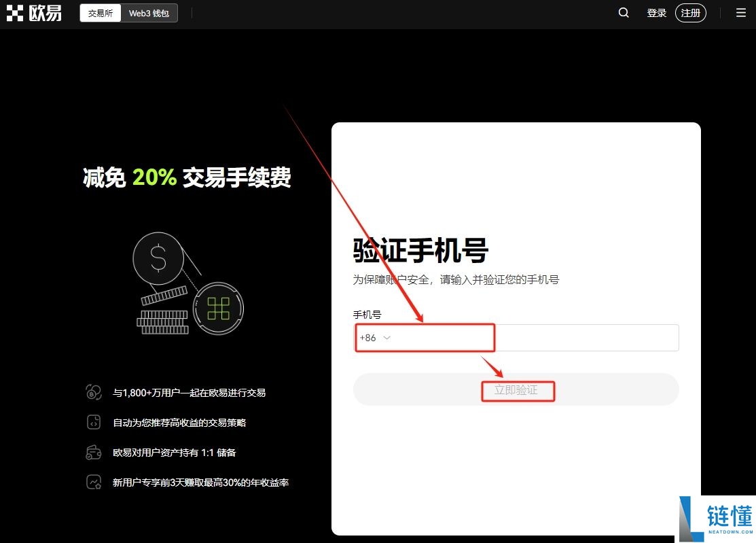Image resolution: width=756 pixels, height=543 pixels.
Task: Click the 减免 20% 交易手续费 banner text
Action: [185, 177]
